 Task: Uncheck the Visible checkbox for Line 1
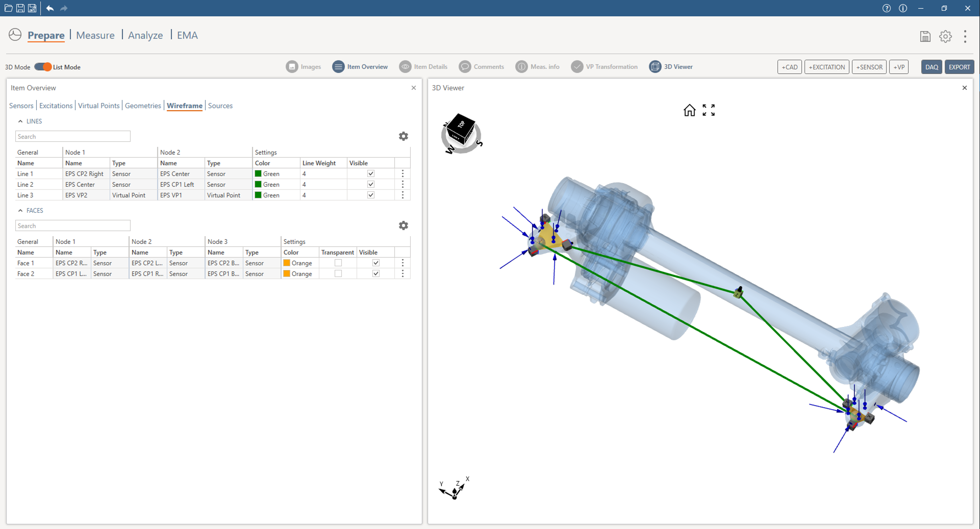(x=371, y=174)
